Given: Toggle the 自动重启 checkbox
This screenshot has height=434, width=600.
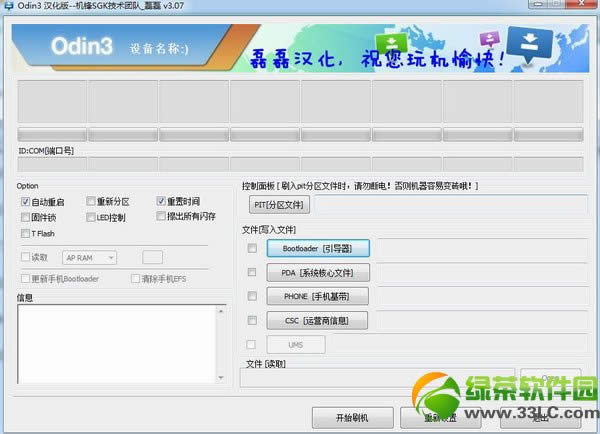Looking at the screenshot, I should point(26,202).
